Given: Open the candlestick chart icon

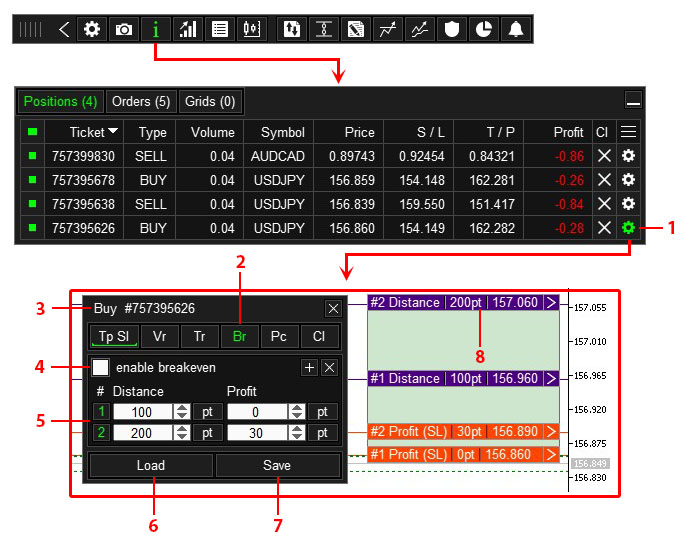Looking at the screenshot, I should pyautogui.click(x=251, y=29).
